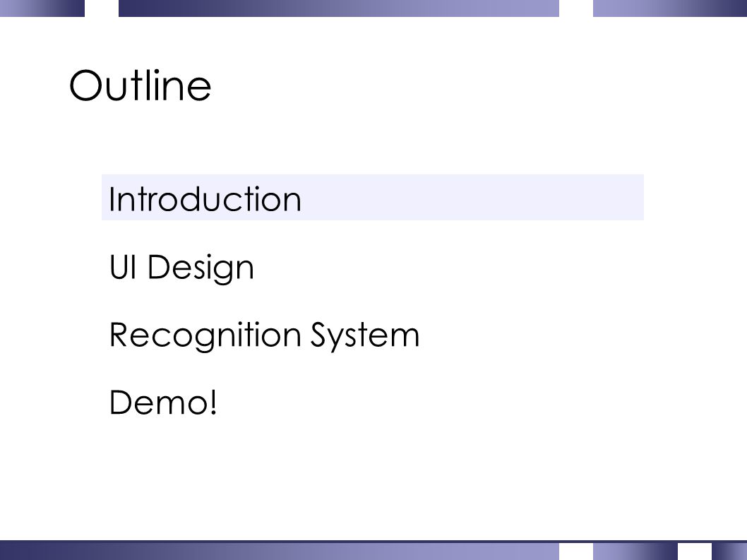Click the word "System" in the outline list

coord(365,336)
